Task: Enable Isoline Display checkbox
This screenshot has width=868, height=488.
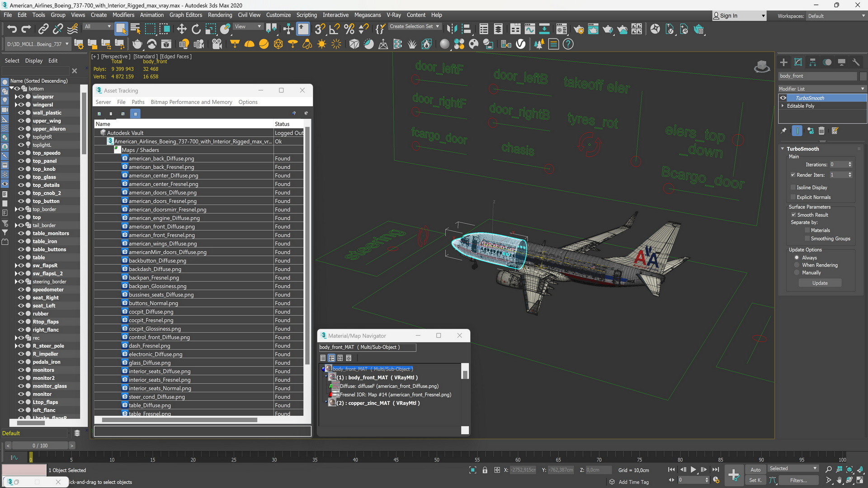Action: tap(793, 187)
